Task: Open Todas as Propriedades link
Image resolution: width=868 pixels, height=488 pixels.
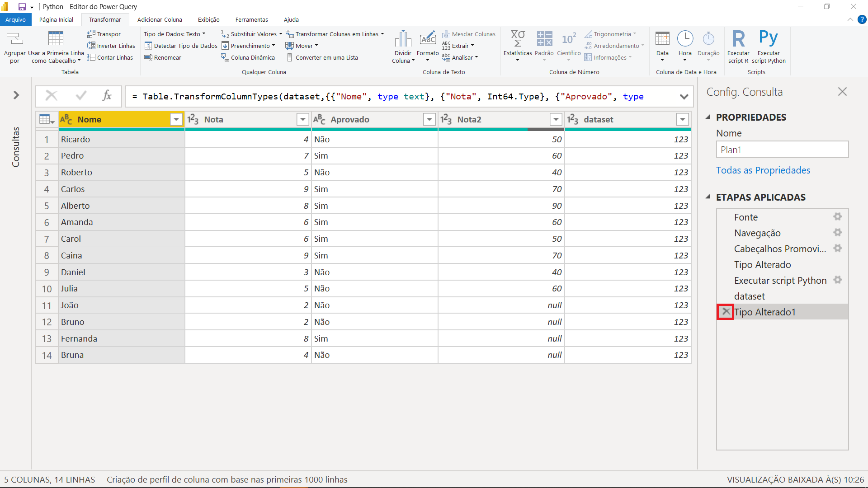Action: pyautogui.click(x=763, y=170)
